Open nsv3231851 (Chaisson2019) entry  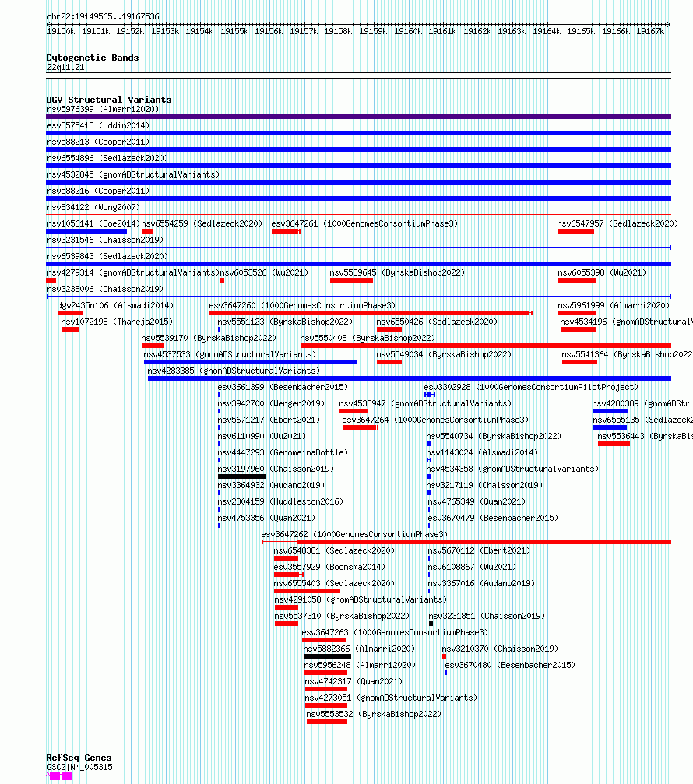(487, 616)
